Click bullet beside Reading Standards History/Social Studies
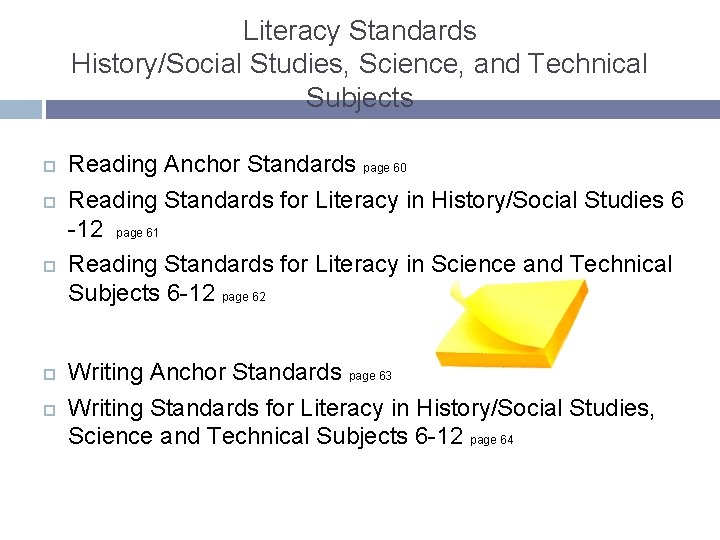Screen dimensions: 720x540 click(49, 202)
